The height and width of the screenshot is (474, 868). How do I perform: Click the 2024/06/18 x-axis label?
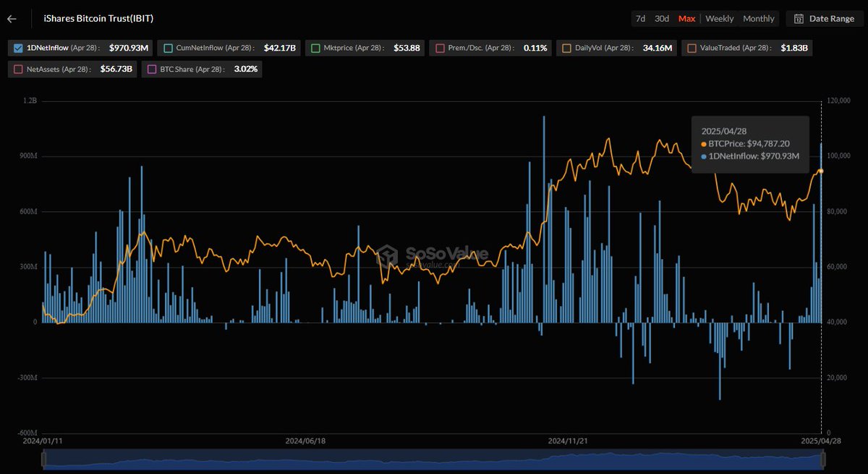pos(306,440)
